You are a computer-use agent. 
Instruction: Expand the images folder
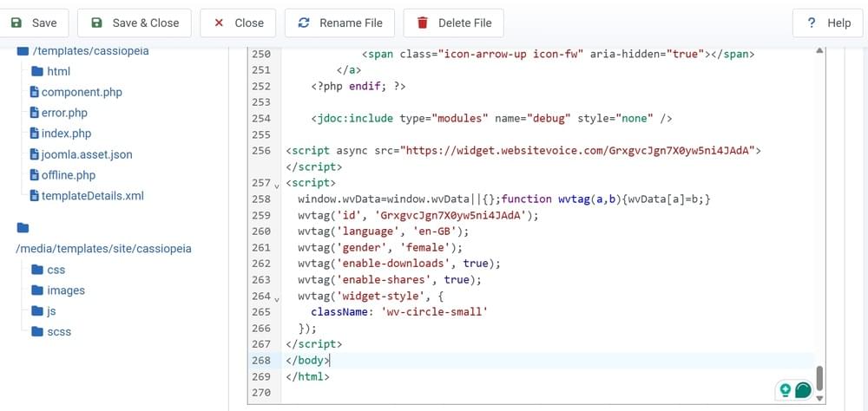coord(66,290)
